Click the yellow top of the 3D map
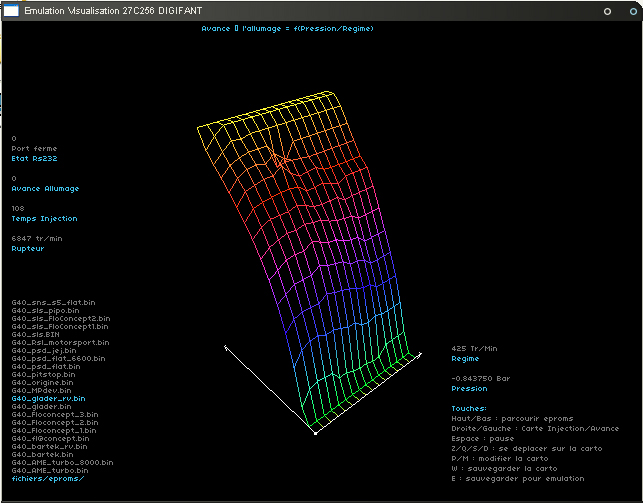Image resolution: width=643 pixels, height=503 pixels. pyautogui.click(x=270, y=112)
